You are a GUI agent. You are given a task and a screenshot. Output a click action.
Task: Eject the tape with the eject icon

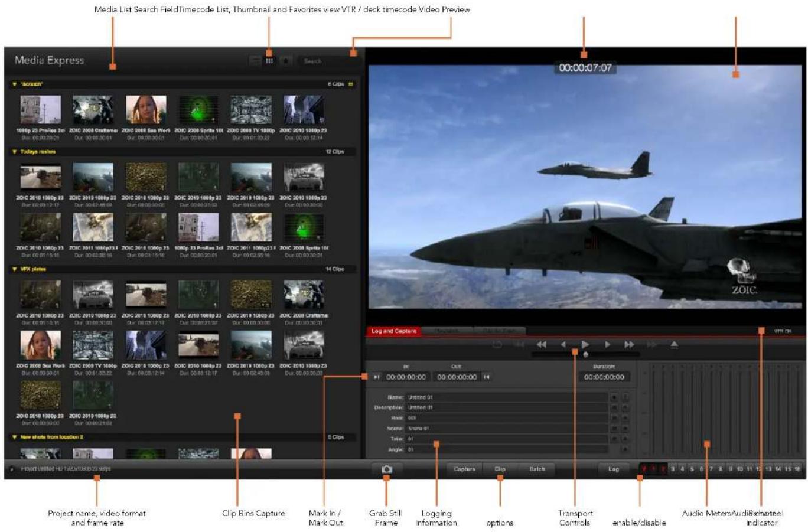[674, 344]
